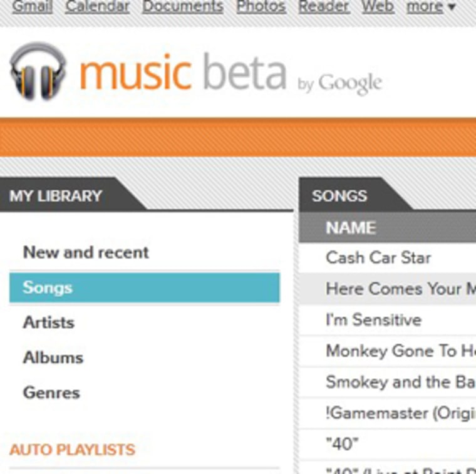Open Genres in My Library
The height and width of the screenshot is (474, 476).
[x=51, y=393]
